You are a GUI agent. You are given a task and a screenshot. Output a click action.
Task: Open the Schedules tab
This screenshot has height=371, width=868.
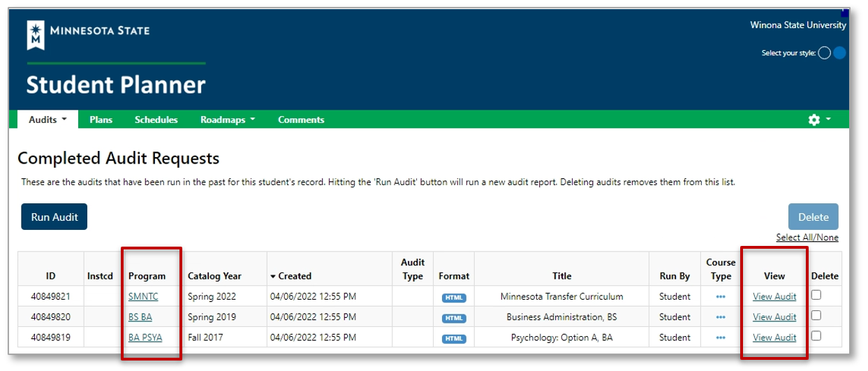(156, 119)
